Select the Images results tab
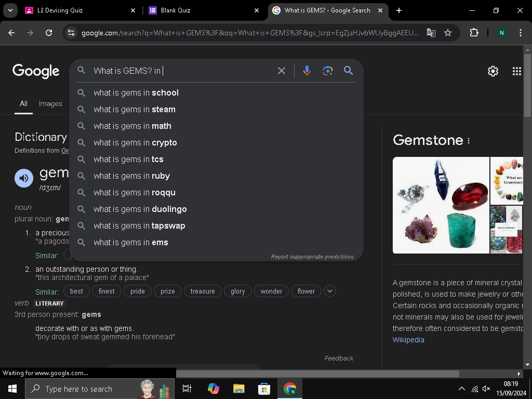Screen dimensions: 532x399 (50, 103)
